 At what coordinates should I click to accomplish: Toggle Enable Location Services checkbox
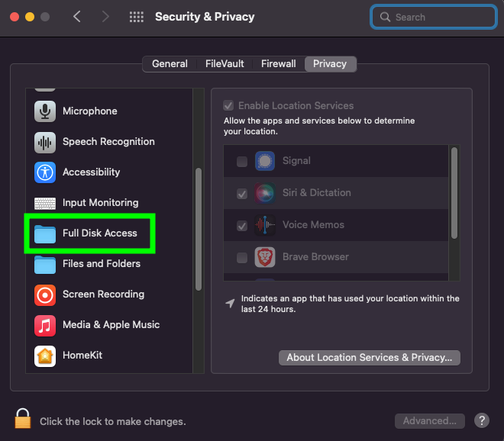click(228, 106)
